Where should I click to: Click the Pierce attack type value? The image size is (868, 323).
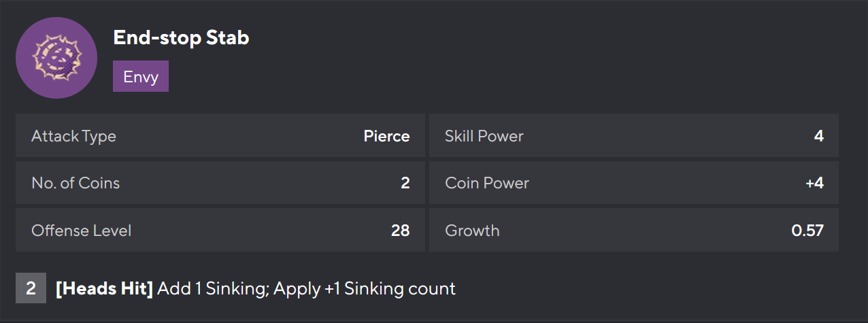coord(386,136)
